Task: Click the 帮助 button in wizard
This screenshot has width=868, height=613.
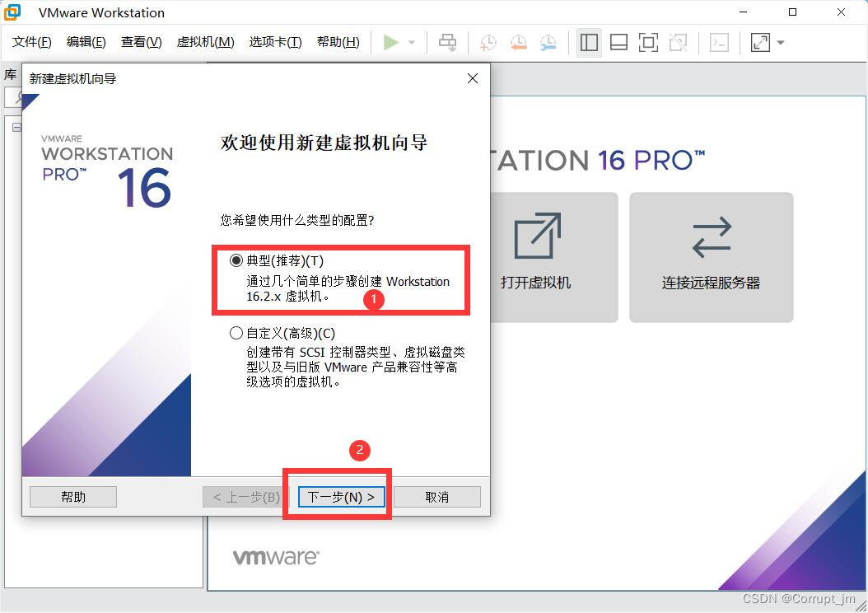Action: coord(73,497)
